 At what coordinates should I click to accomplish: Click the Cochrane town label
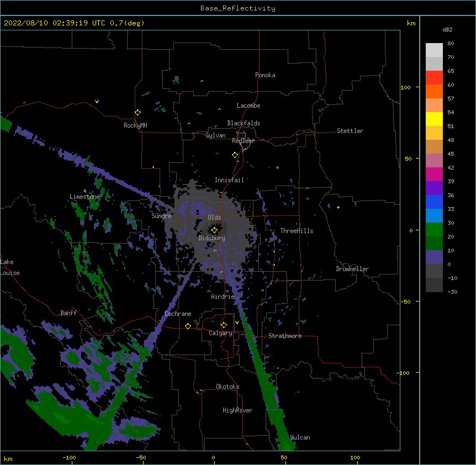(x=178, y=314)
